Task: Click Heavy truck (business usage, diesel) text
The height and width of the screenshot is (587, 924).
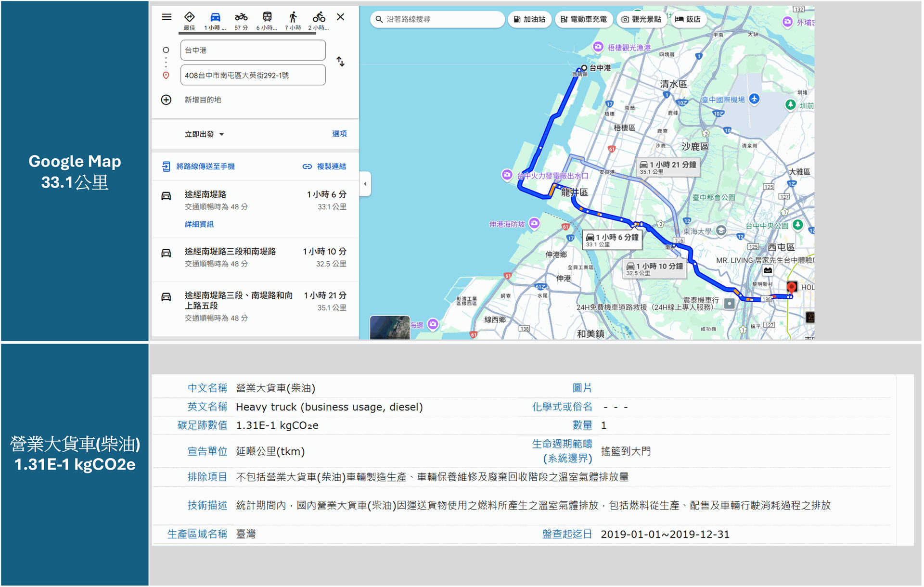Action: pyautogui.click(x=329, y=407)
